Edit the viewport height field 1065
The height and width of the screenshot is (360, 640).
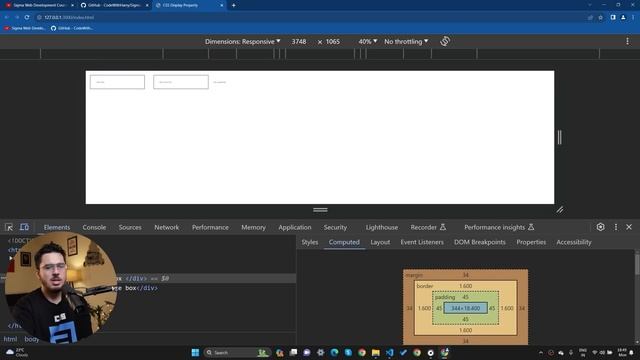[x=333, y=42]
